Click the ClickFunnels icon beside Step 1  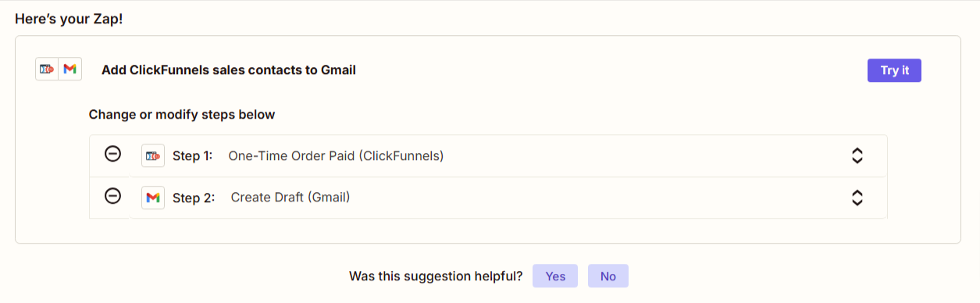click(153, 156)
